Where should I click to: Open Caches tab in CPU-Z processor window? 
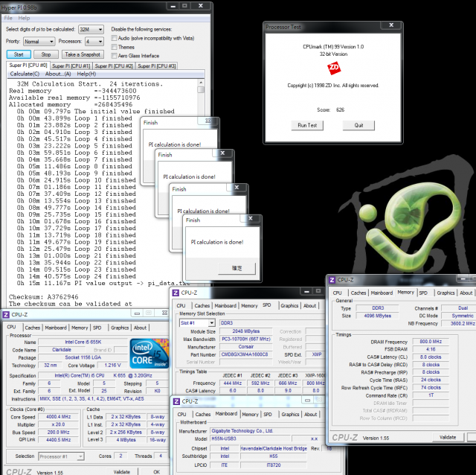(x=33, y=328)
